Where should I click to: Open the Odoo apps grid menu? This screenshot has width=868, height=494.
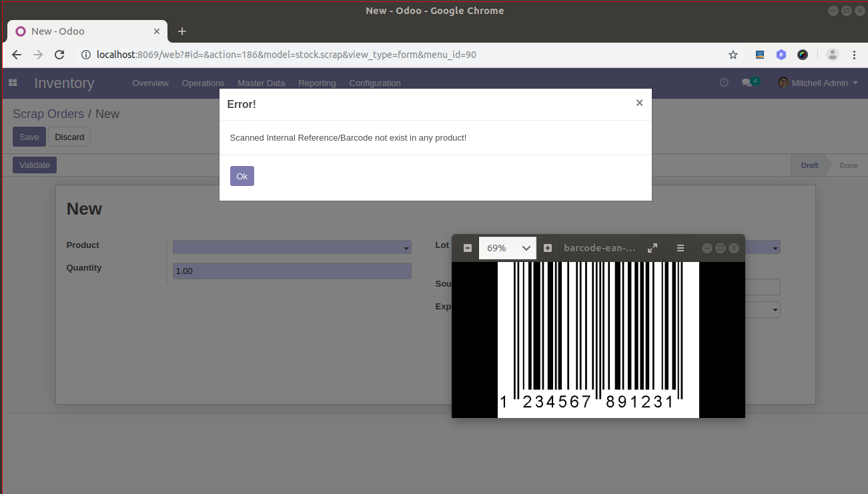click(x=13, y=83)
